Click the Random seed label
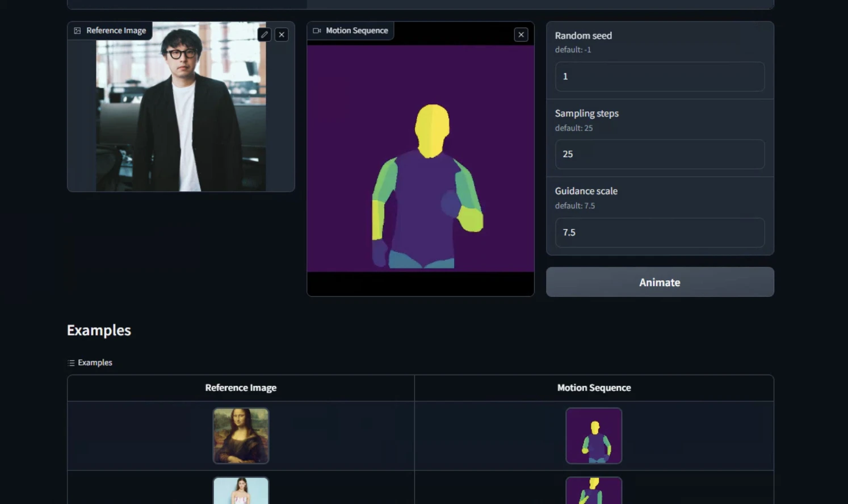848x504 pixels. [x=583, y=36]
